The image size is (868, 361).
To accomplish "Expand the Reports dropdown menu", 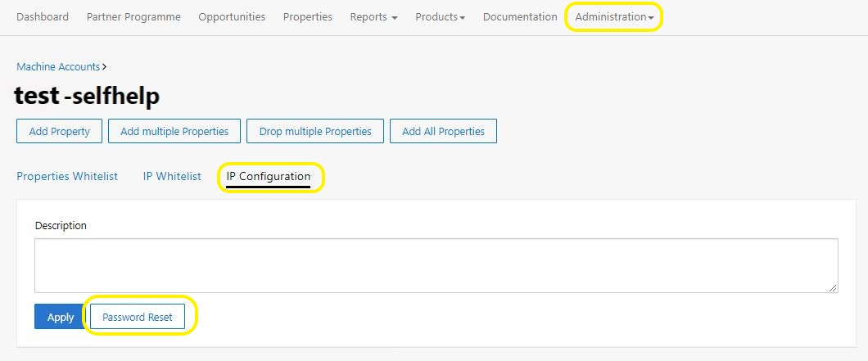I will [373, 16].
